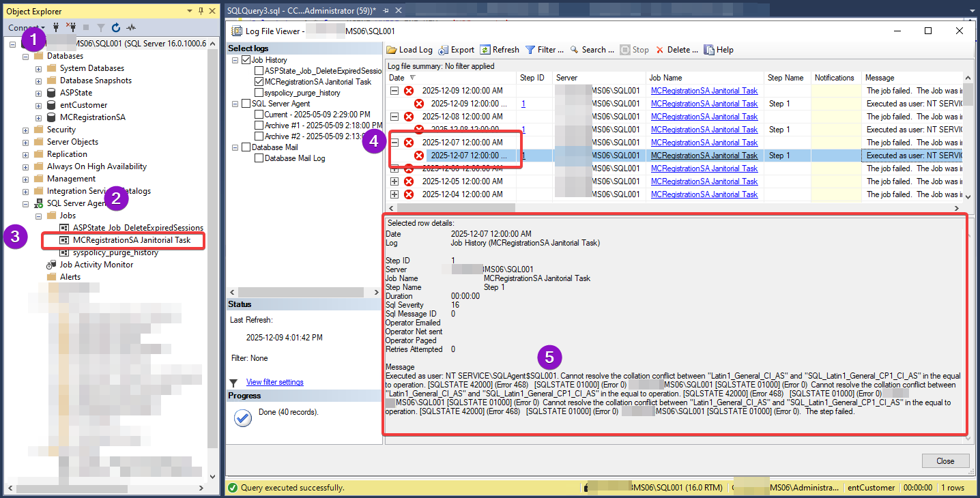Uncheck the Job History checkbox
Image resolution: width=980 pixels, height=498 pixels.
pyautogui.click(x=246, y=60)
